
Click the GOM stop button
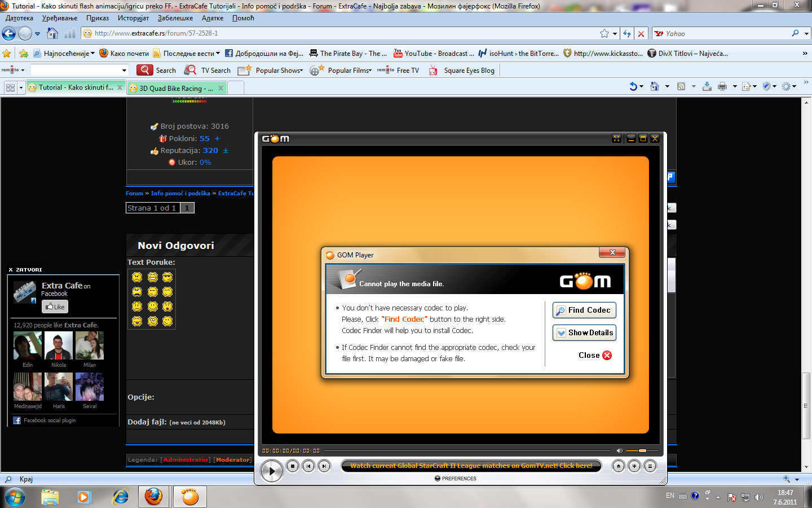[x=292, y=466]
